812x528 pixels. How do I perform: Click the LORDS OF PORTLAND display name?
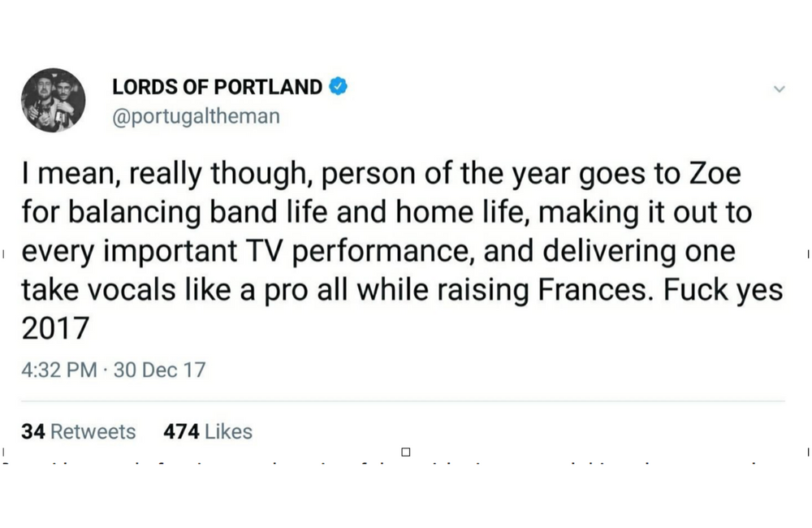point(217,87)
